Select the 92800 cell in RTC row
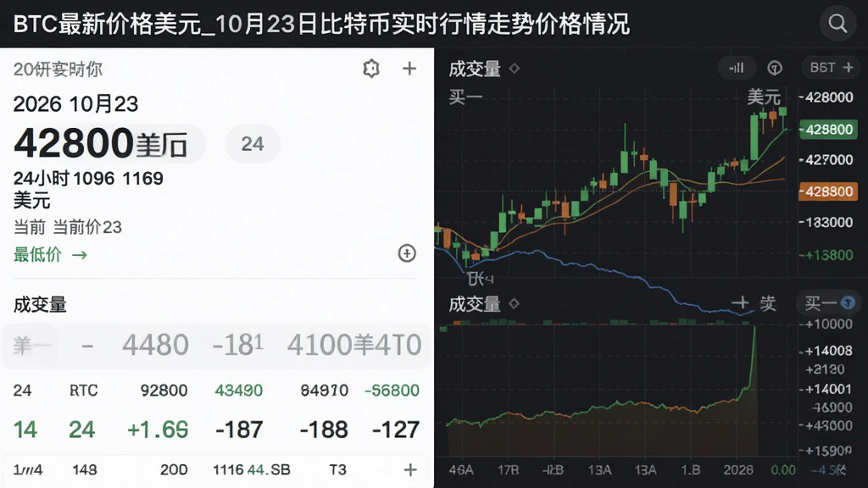Viewport: 868px width, 488px height. [x=164, y=391]
